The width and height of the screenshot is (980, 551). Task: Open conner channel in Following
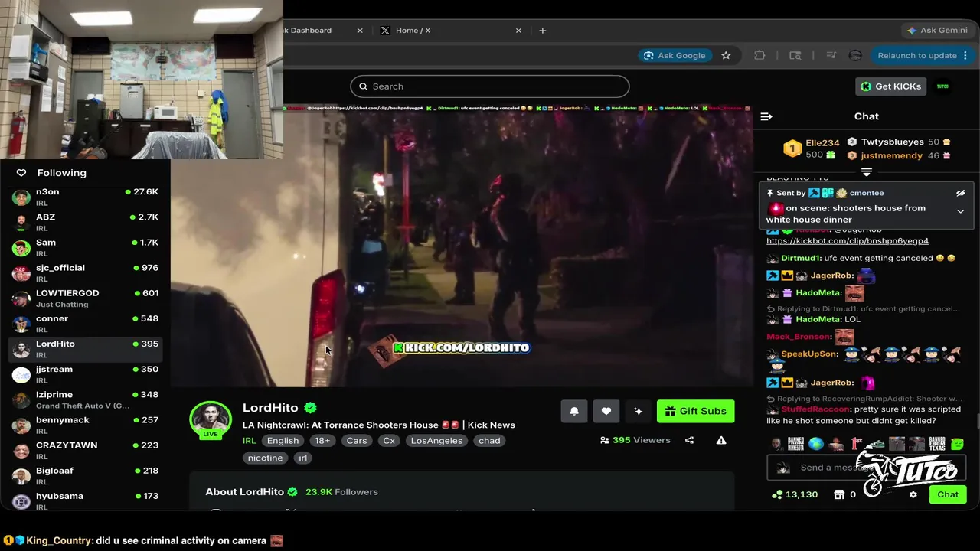86,324
